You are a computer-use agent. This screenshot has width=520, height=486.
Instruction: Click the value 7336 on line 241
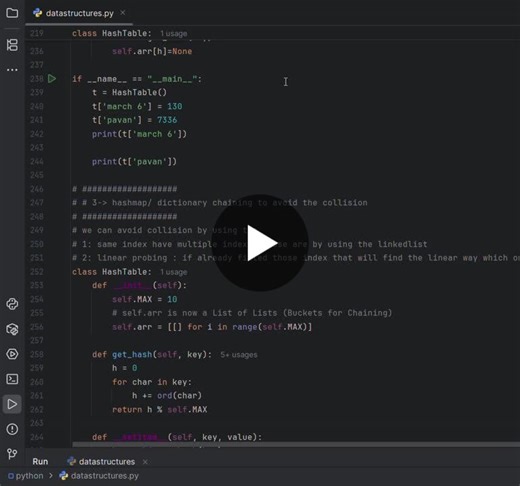click(167, 120)
